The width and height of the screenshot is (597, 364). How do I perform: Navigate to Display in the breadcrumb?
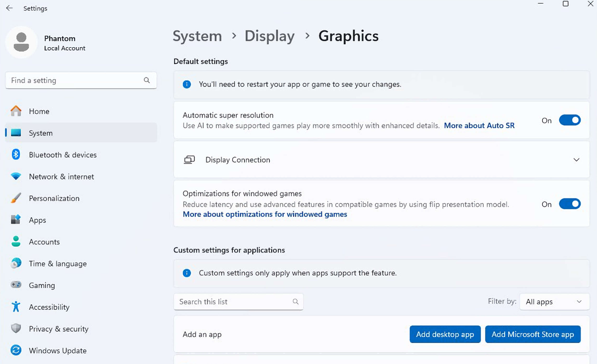[x=269, y=36]
